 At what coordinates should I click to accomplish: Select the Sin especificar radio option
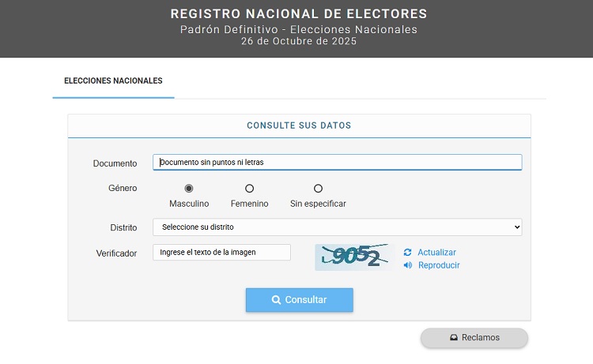[x=318, y=189]
